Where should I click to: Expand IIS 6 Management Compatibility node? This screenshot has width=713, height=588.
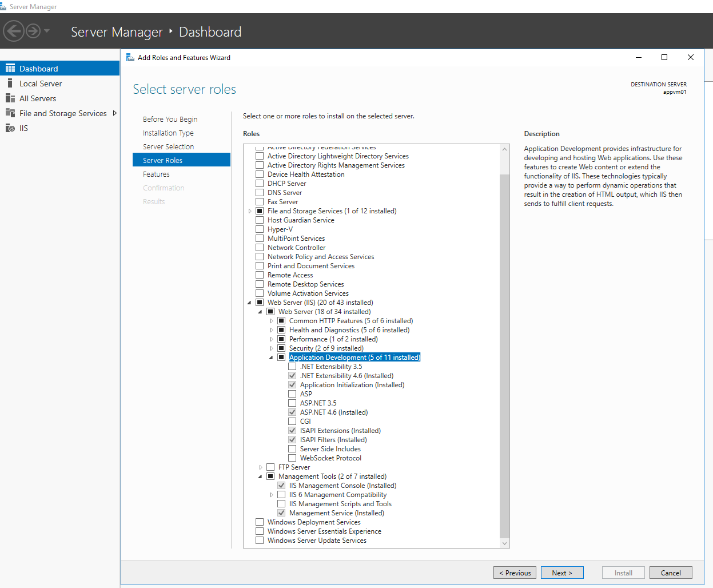coord(272,495)
